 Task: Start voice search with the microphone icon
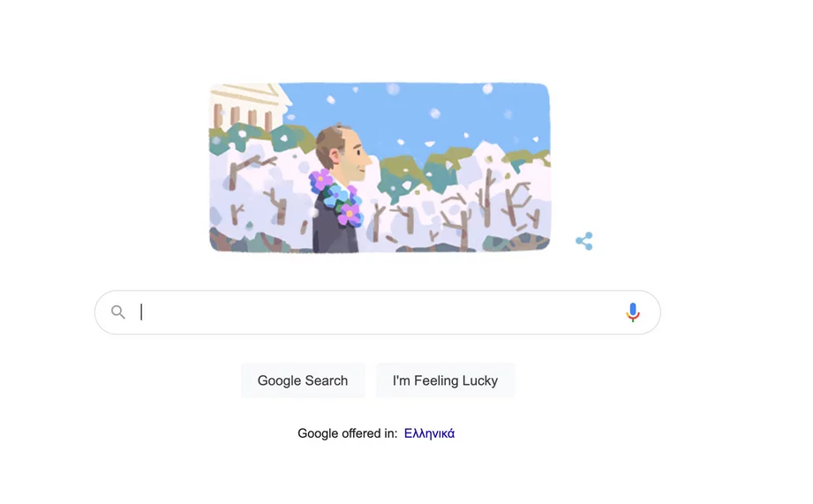tap(633, 312)
